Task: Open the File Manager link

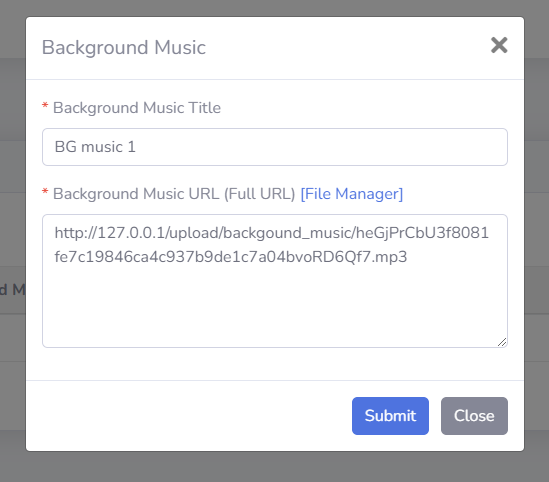Action: point(352,194)
